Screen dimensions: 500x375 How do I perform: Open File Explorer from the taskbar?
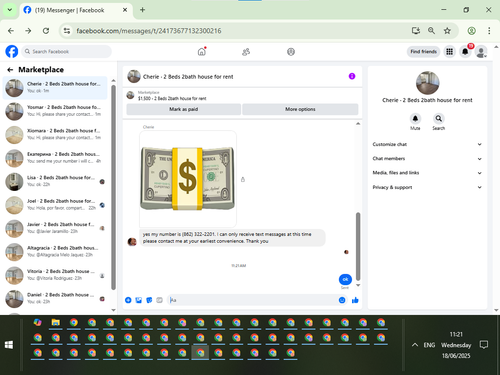[55, 323]
